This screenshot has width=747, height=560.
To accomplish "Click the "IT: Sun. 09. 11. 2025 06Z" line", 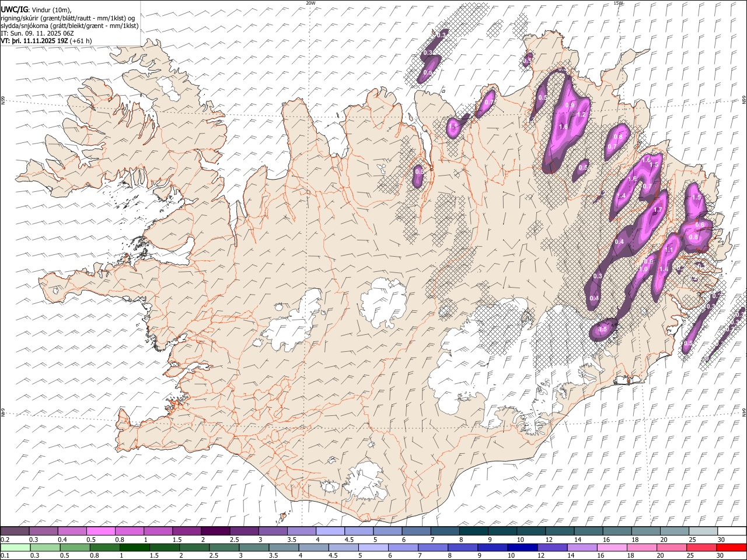I will (x=37, y=34).
